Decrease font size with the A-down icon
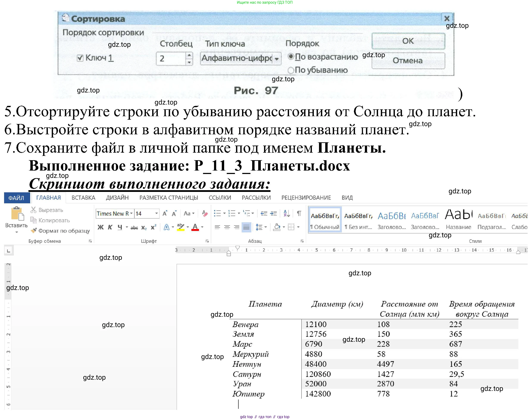Image resolution: width=530 pixels, height=420 pixels. pyautogui.click(x=174, y=213)
